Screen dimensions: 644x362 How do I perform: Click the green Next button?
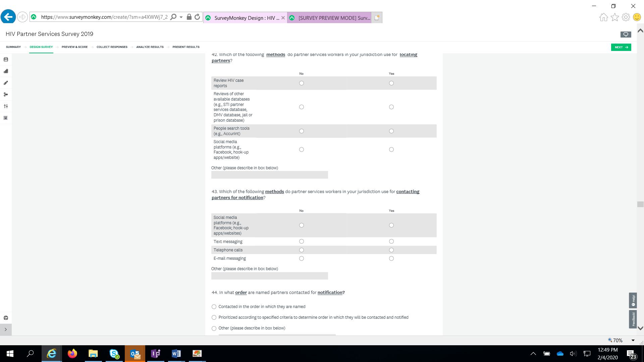coord(621,47)
